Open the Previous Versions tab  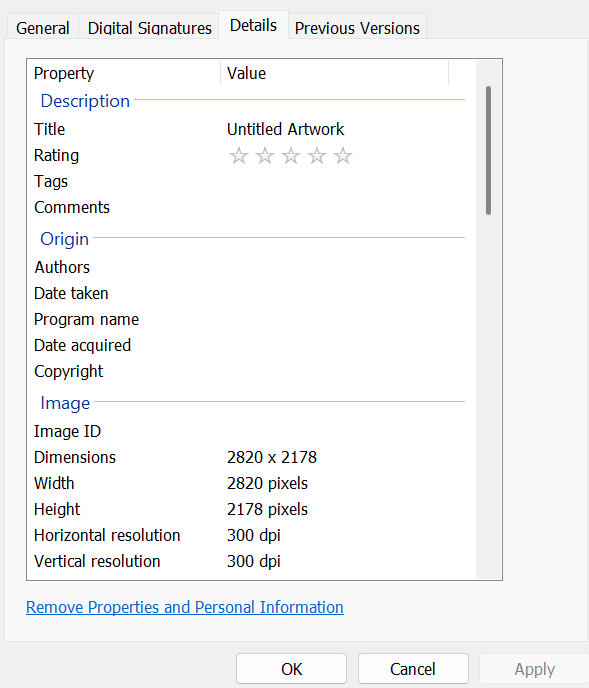(357, 28)
